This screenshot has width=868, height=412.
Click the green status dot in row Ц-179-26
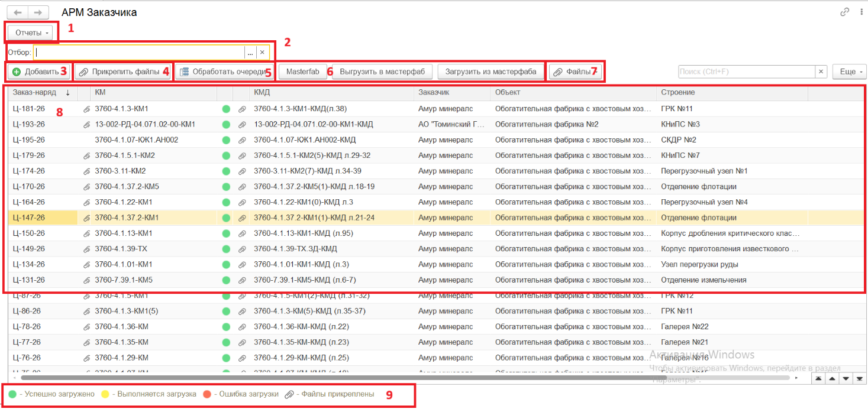pyautogui.click(x=226, y=155)
